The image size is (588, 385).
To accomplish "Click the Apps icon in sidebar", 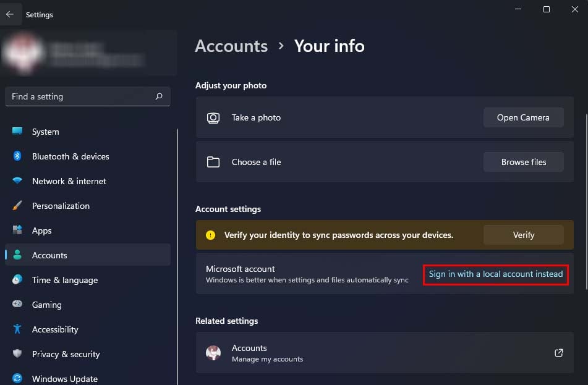I will pyautogui.click(x=17, y=230).
